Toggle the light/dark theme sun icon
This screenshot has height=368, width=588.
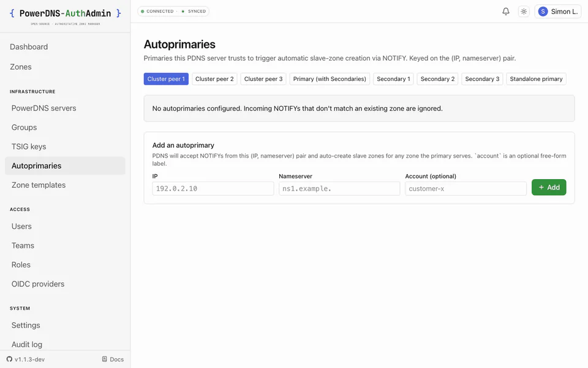(x=524, y=11)
